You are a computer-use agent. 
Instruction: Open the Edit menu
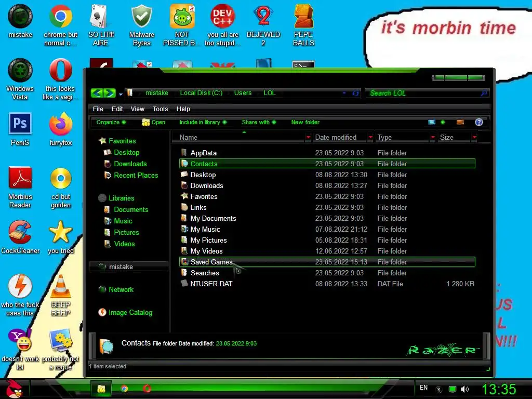tap(117, 109)
